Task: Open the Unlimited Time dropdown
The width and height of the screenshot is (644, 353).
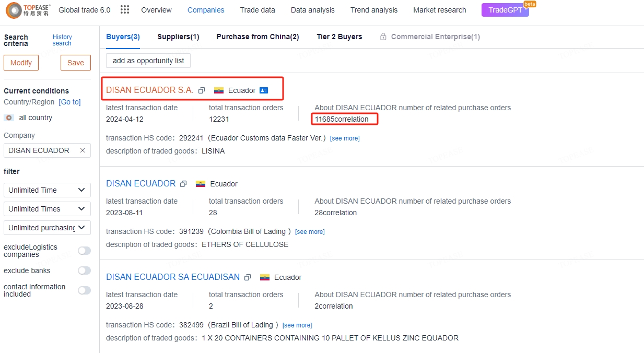Action: coord(47,190)
